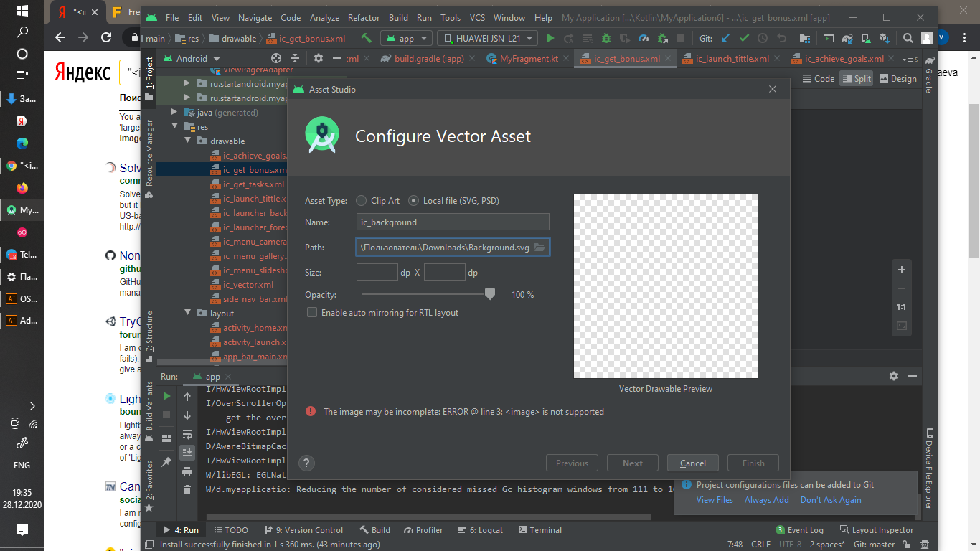Switch editor to Design view

pos(898,79)
